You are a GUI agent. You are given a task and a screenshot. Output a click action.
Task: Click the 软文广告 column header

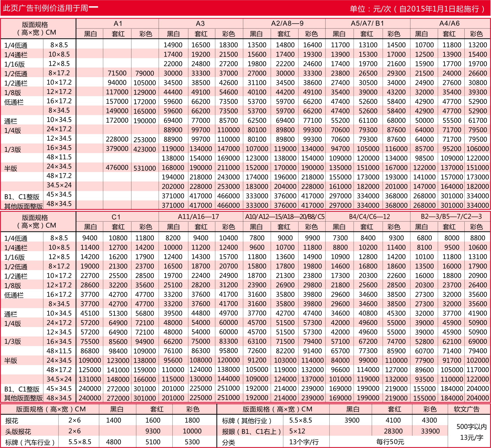click(466, 409)
